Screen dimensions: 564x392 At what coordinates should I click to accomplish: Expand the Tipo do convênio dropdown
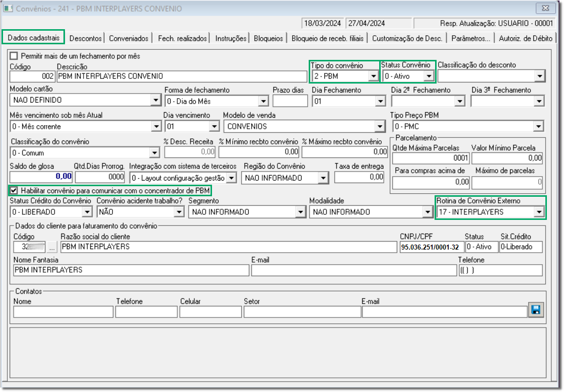click(x=373, y=76)
